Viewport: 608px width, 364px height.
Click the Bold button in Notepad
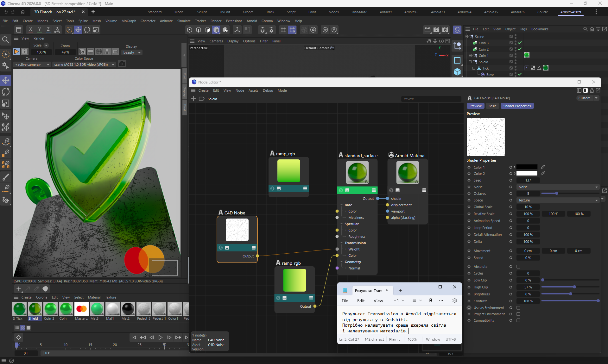pos(431,300)
